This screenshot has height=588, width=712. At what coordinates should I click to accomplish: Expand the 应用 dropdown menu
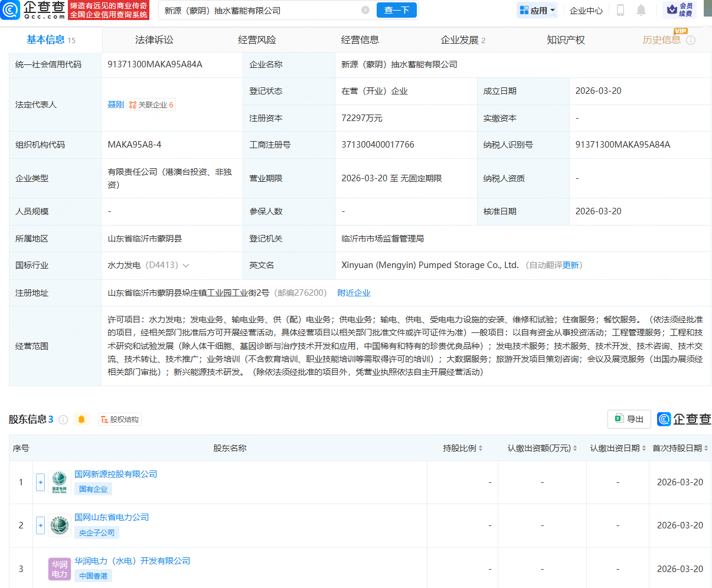coord(537,10)
